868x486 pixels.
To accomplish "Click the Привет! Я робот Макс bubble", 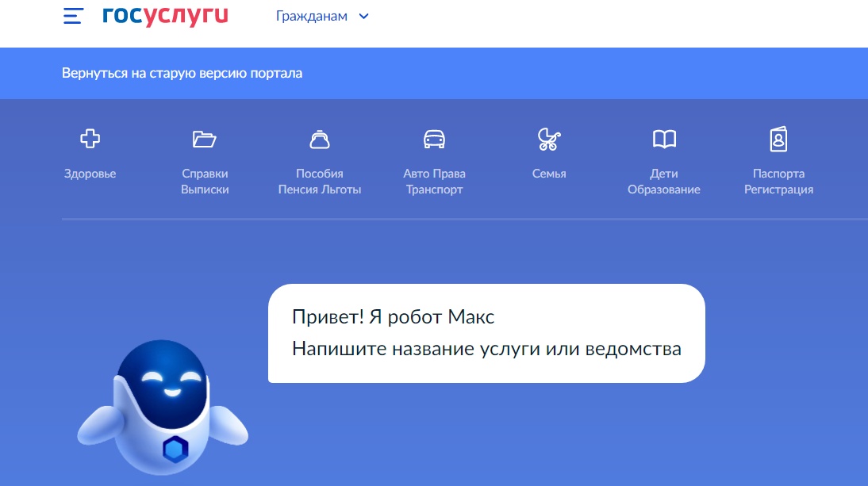I will point(486,333).
